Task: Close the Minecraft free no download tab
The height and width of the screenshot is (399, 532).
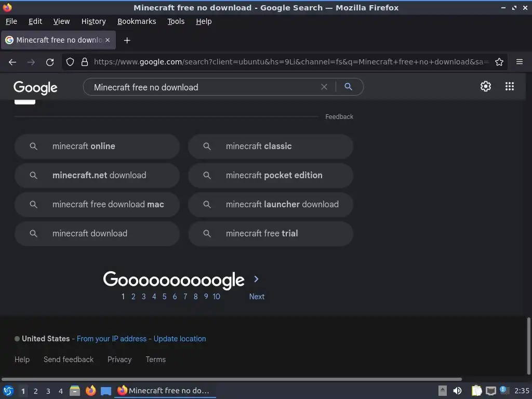Action: pyautogui.click(x=108, y=40)
